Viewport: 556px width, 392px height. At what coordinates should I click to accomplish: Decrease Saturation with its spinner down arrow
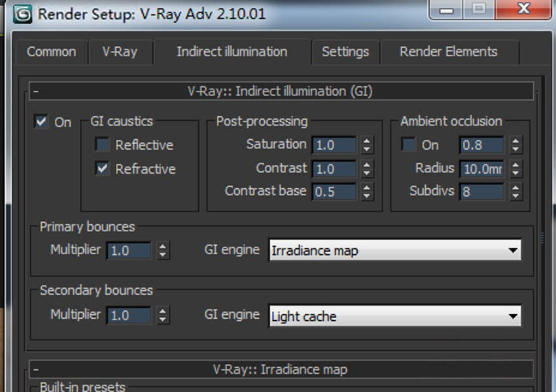point(367,149)
